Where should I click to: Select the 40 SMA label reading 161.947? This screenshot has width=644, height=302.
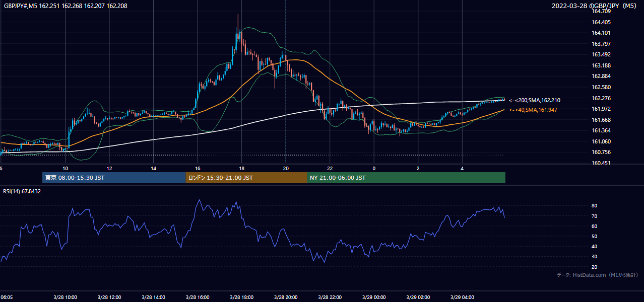pyautogui.click(x=533, y=110)
